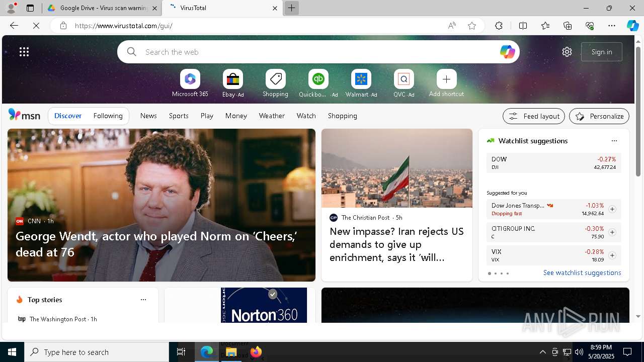
Task: Open the News section
Action: (148, 116)
